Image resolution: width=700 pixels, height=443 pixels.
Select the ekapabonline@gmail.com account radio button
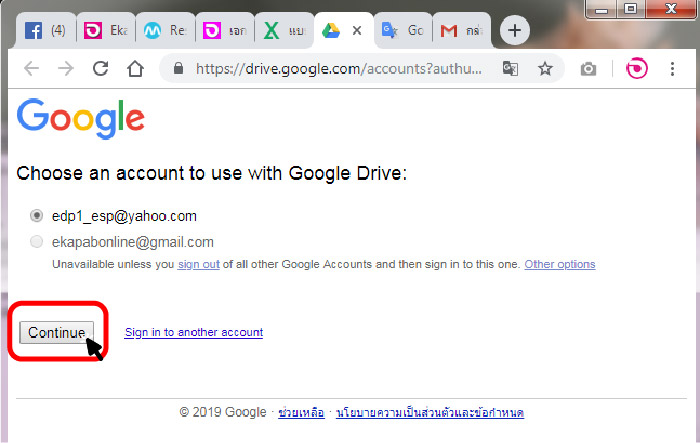tap(36, 242)
